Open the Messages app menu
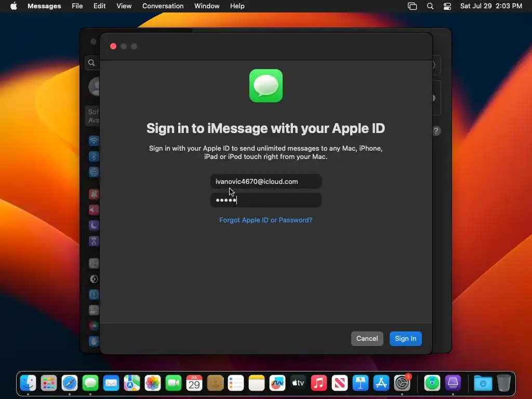The width and height of the screenshot is (532, 399). [44, 6]
